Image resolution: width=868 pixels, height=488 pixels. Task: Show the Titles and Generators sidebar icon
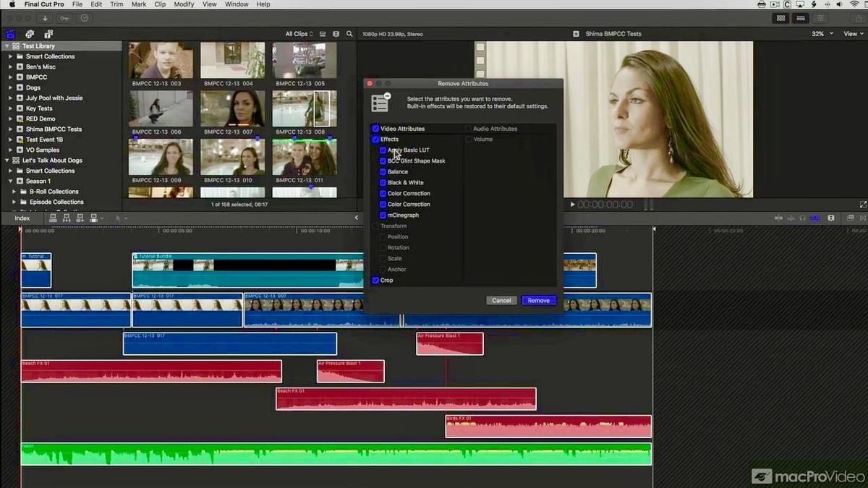[48, 34]
